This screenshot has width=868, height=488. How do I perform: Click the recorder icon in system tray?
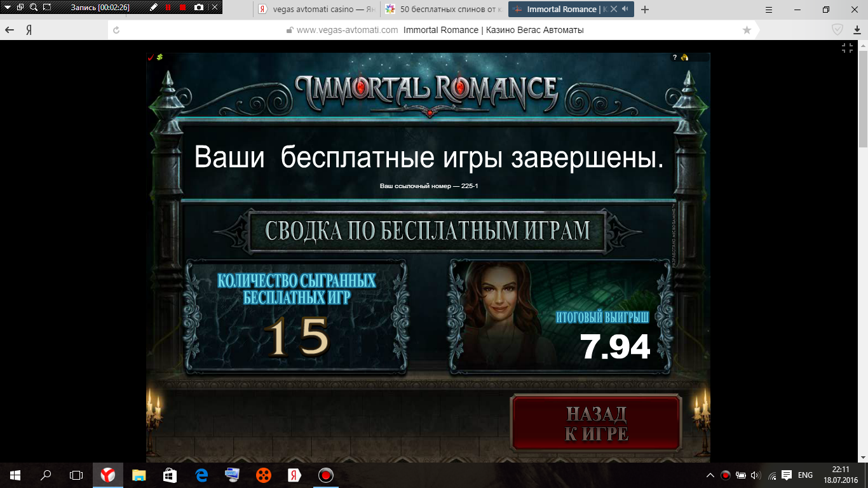726,475
